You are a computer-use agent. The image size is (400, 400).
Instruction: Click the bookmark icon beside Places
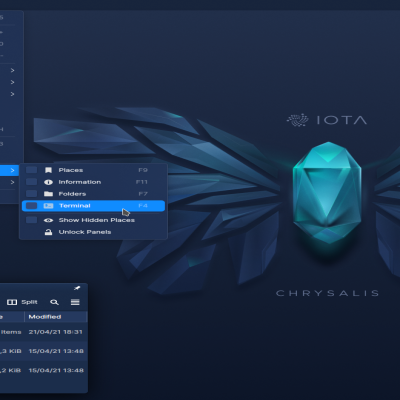pos(48,170)
